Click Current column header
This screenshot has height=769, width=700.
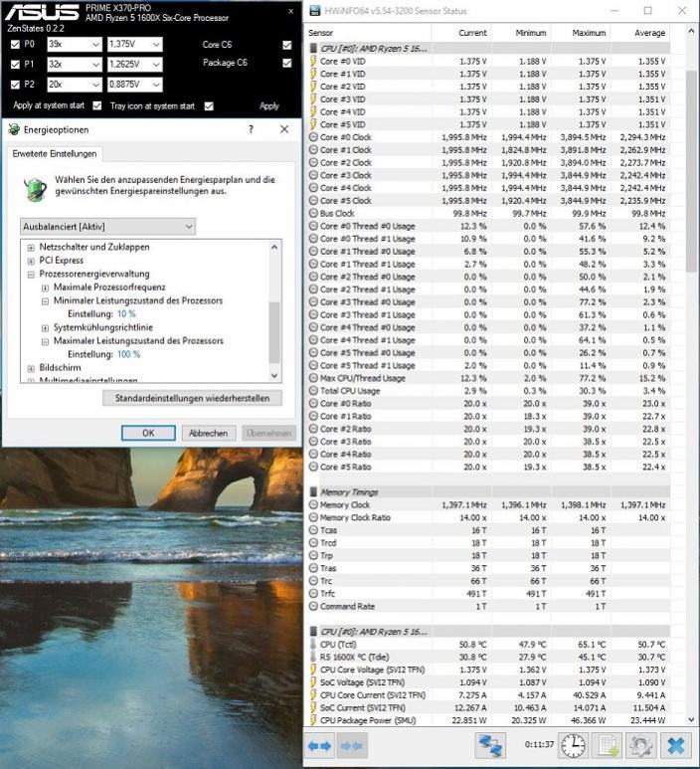(461, 33)
